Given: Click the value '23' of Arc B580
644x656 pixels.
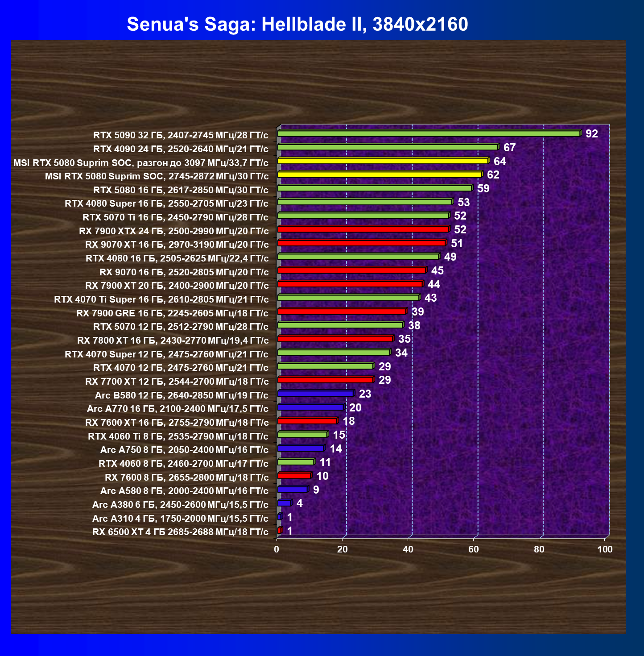Looking at the screenshot, I should pos(365,394).
